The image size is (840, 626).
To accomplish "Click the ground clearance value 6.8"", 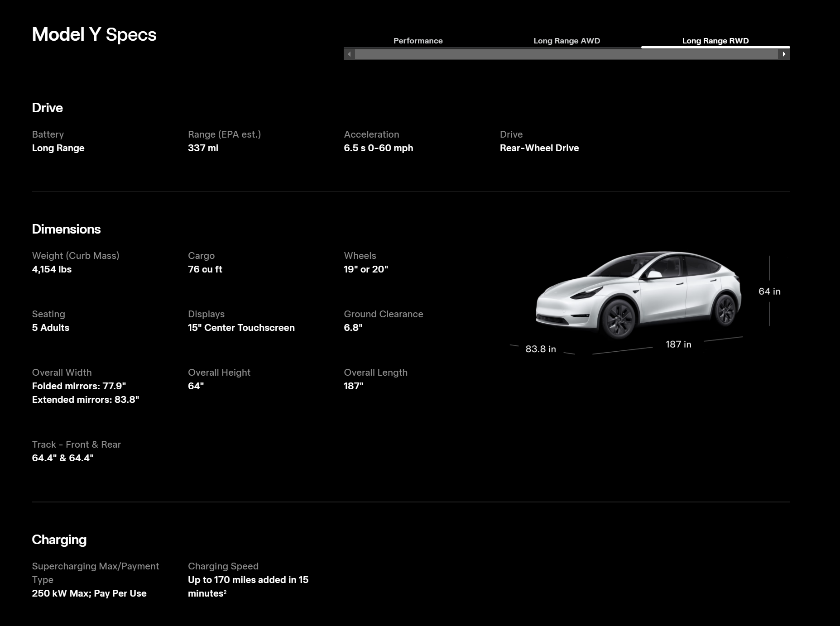I will (353, 328).
